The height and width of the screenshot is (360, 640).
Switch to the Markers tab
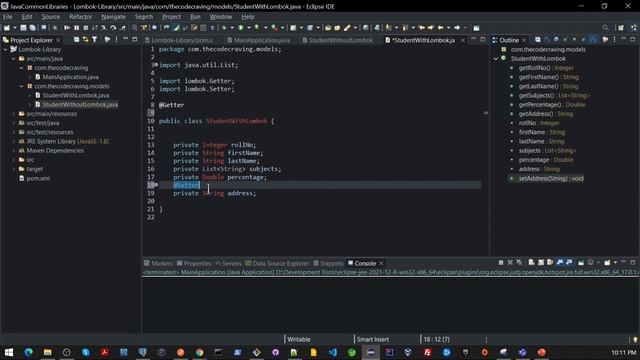point(158,263)
